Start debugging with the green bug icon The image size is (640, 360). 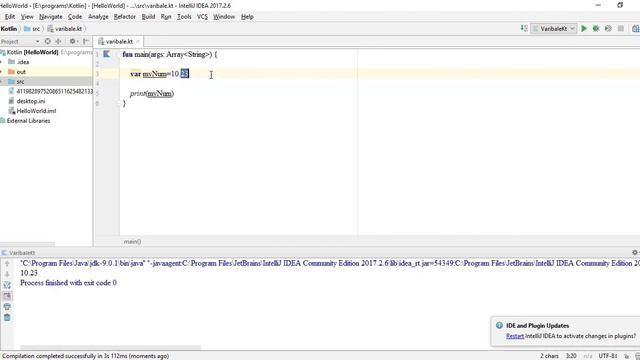(596, 29)
